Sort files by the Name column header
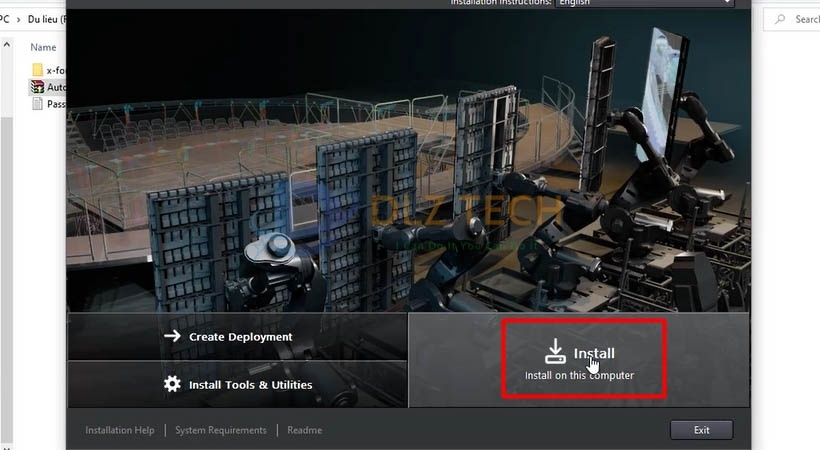Viewport: 820px width, 450px height. [x=43, y=47]
